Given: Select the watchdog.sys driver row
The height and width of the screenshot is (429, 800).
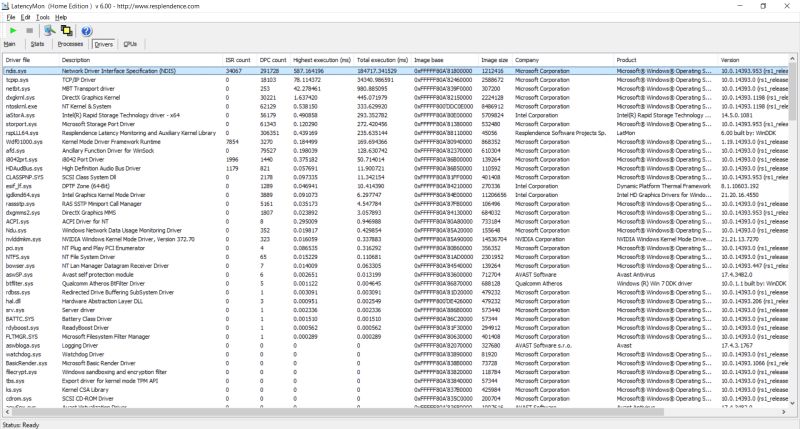Looking at the screenshot, I should pos(396,355).
